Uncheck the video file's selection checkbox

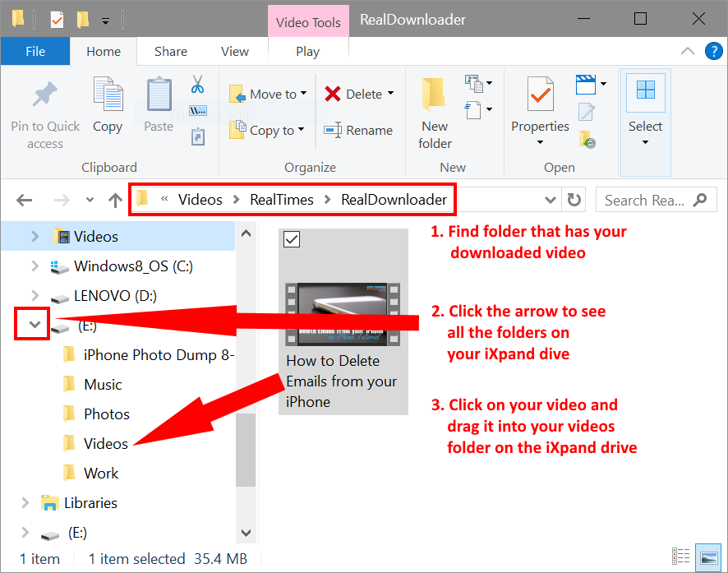click(292, 239)
